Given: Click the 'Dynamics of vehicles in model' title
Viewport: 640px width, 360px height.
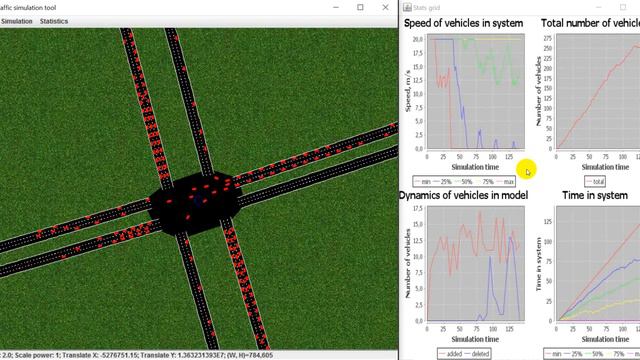Looking at the screenshot, I should point(463,196).
